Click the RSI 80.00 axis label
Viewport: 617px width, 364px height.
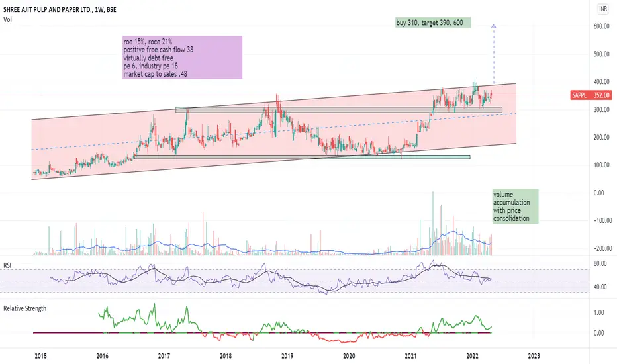point(600,263)
